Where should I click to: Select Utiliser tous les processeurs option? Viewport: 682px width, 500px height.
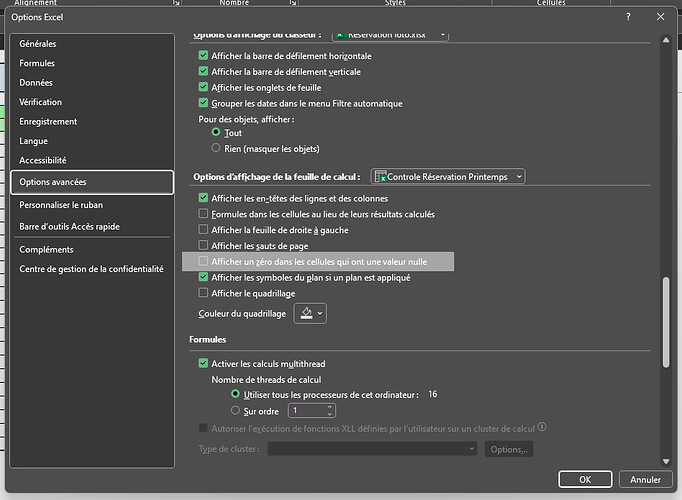[235, 394]
